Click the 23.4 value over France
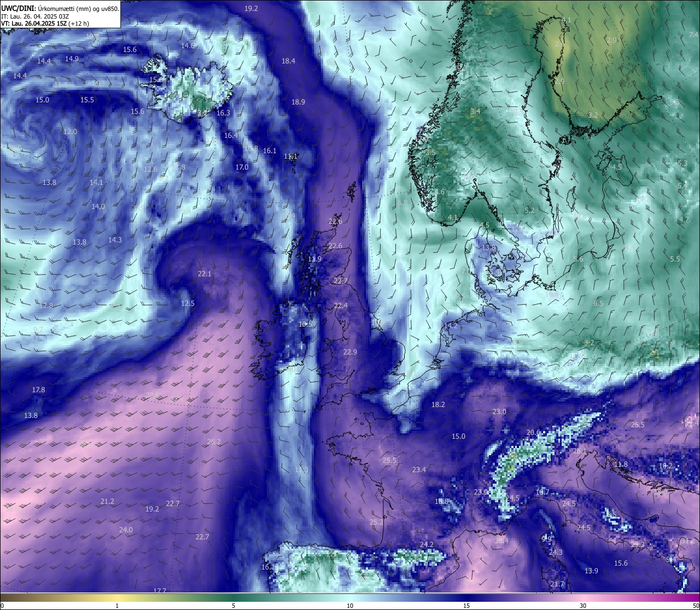 click(x=419, y=469)
